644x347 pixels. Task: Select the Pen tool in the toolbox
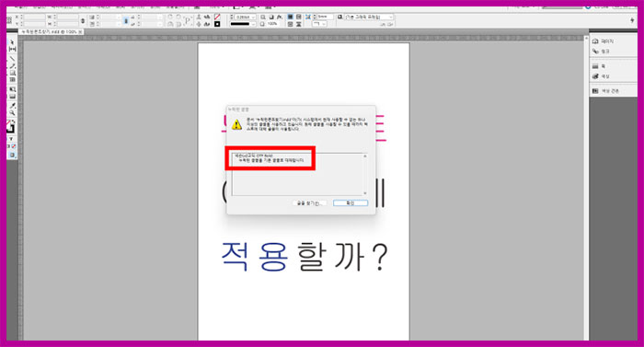tap(12, 65)
